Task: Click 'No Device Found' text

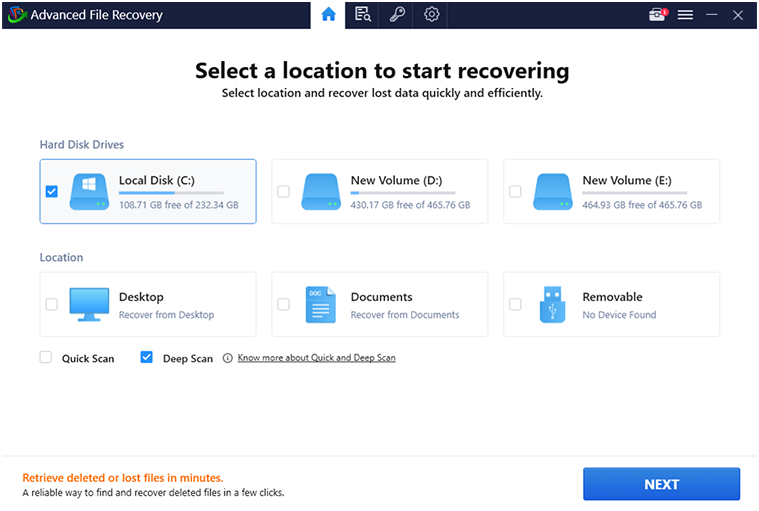Action: [619, 315]
